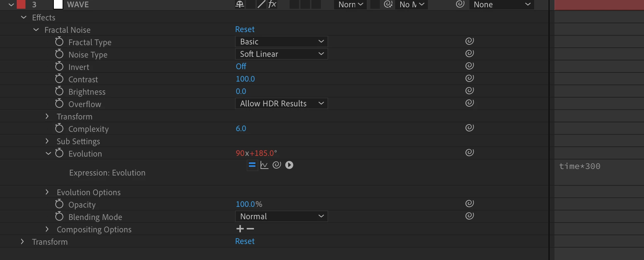Click the WAVE layer shy switch icon

point(240,4)
